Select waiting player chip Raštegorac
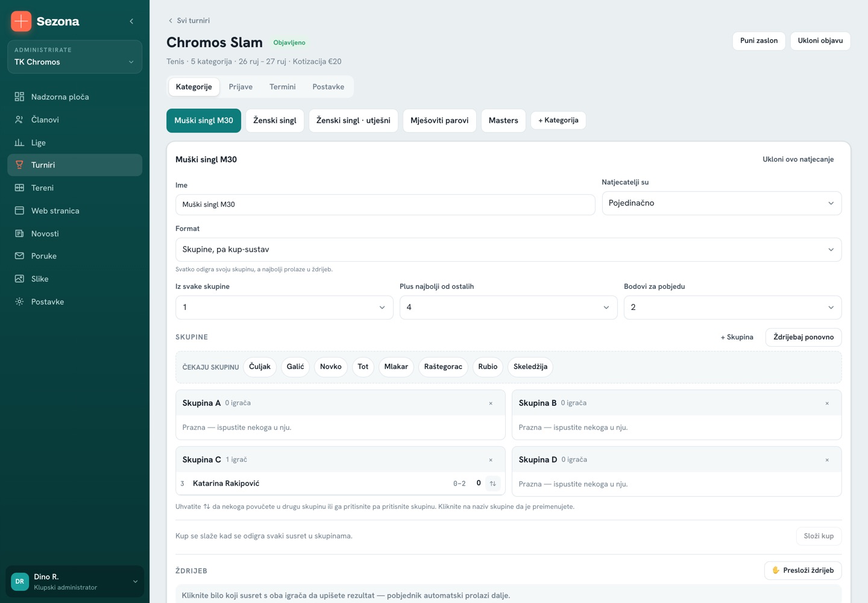Screen dimensions: 868x603 pos(443,367)
